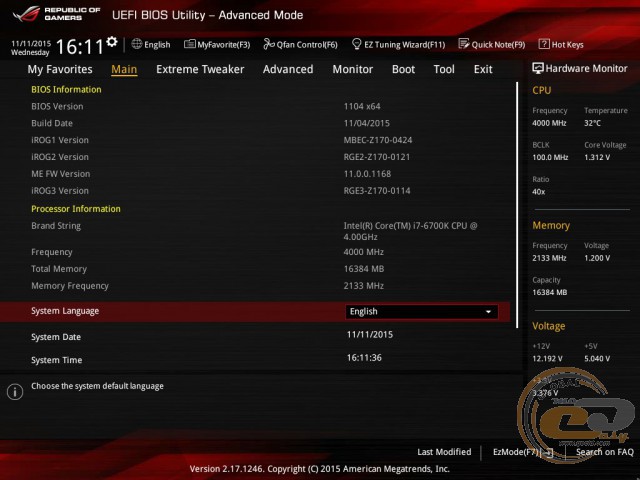The image size is (640, 480).
Task: Open the Extreme Tweaker tab
Action: coord(200,69)
